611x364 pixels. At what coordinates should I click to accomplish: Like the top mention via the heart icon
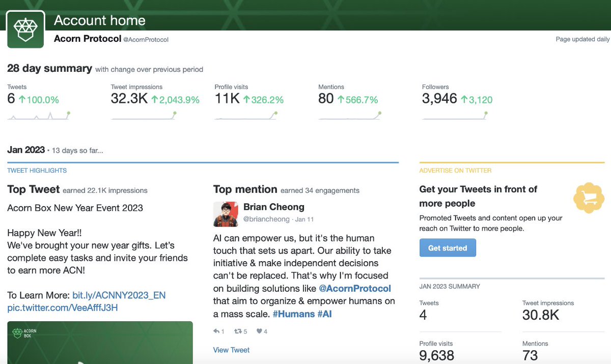click(259, 331)
